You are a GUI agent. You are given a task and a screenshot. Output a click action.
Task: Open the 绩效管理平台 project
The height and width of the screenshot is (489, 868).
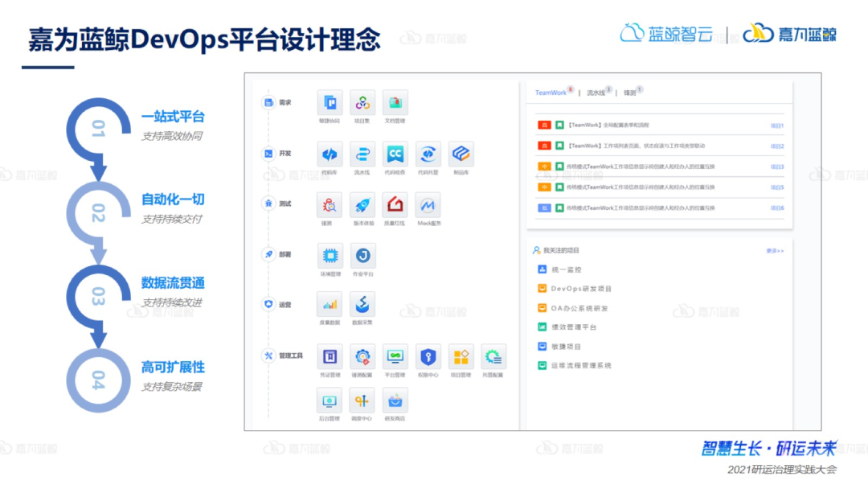pyautogui.click(x=574, y=327)
